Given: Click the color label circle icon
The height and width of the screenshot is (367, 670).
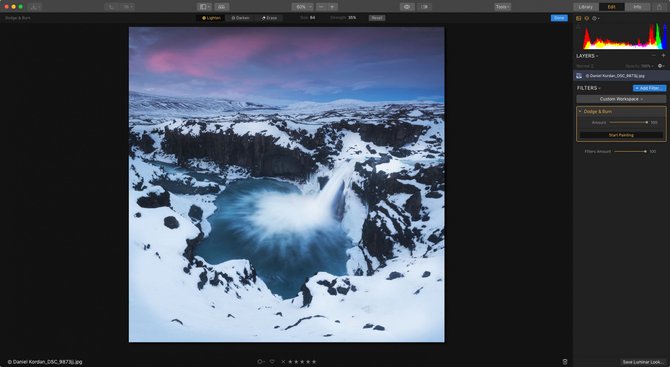Looking at the screenshot, I should tap(260, 362).
